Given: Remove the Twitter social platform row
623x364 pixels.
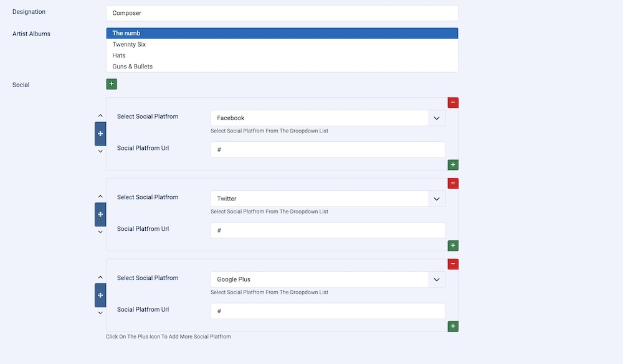Looking at the screenshot, I should coord(453,184).
